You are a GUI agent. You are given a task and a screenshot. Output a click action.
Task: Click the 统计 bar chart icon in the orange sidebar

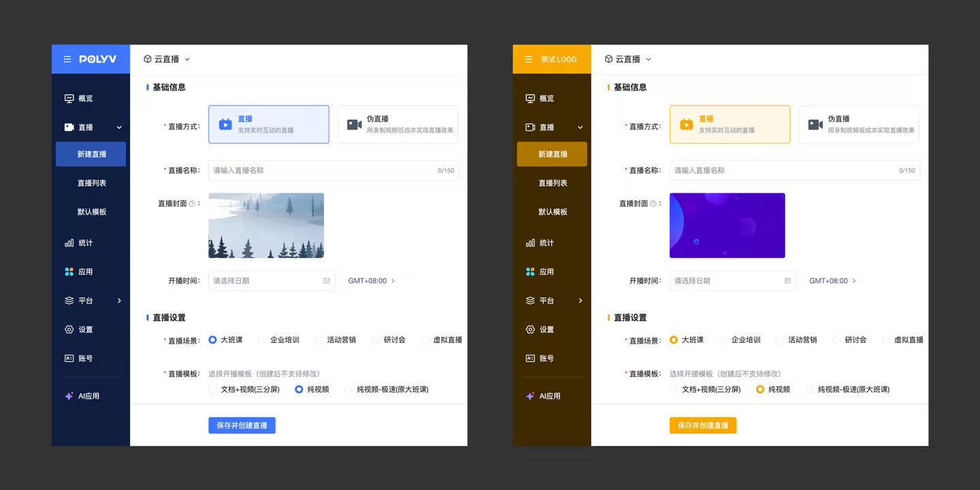pyautogui.click(x=530, y=243)
